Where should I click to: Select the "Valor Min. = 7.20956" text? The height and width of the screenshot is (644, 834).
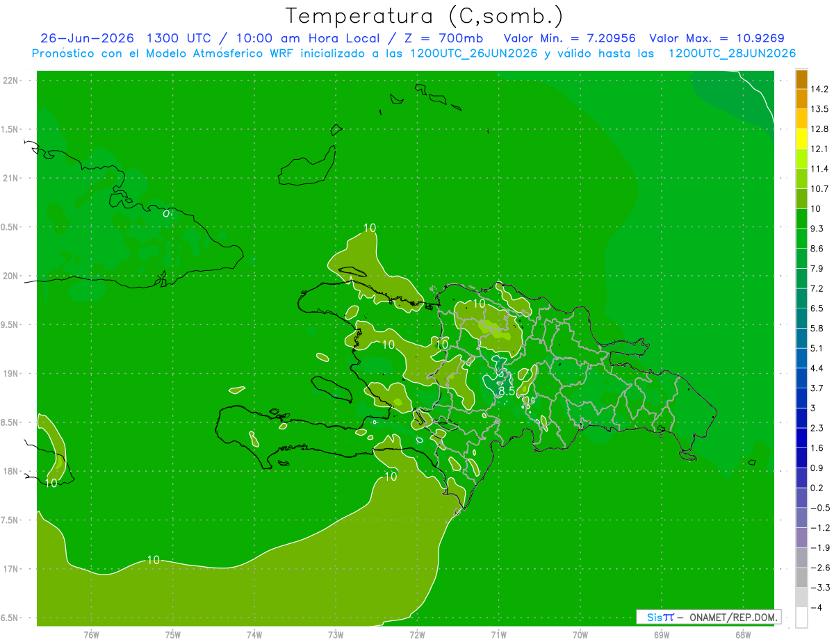tap(570, 38)
